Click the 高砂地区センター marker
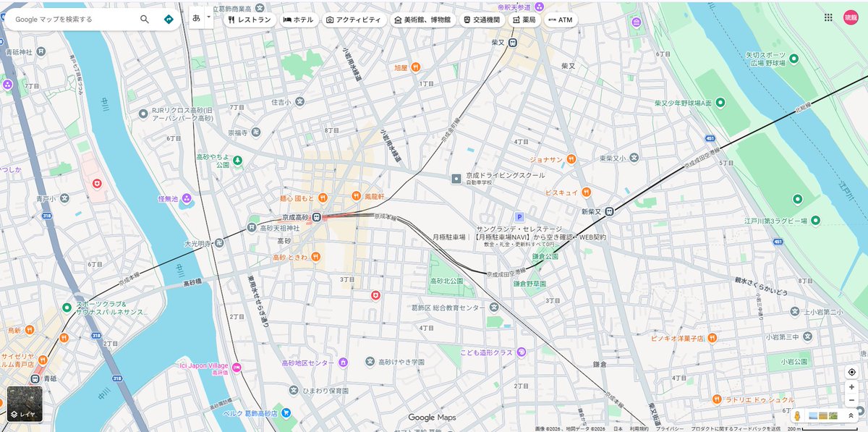This screenshot has height=432, width=868. tap(343, 362)
